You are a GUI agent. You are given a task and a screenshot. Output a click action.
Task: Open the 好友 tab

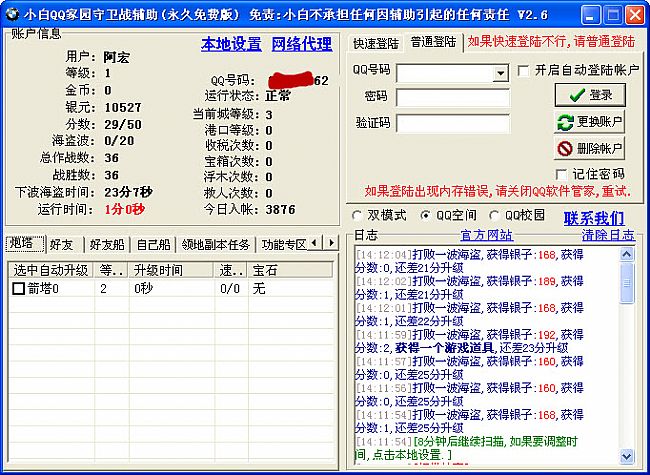(62, 245)
